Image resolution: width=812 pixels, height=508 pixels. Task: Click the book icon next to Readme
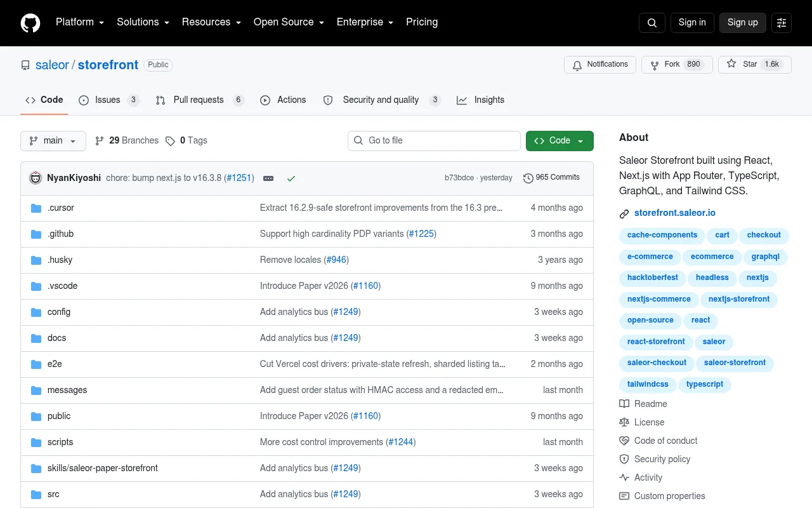click(624, 404)
